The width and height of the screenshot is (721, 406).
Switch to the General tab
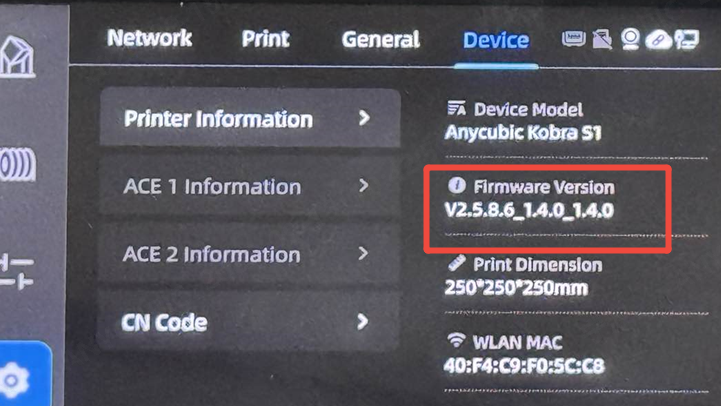(381, 40)
